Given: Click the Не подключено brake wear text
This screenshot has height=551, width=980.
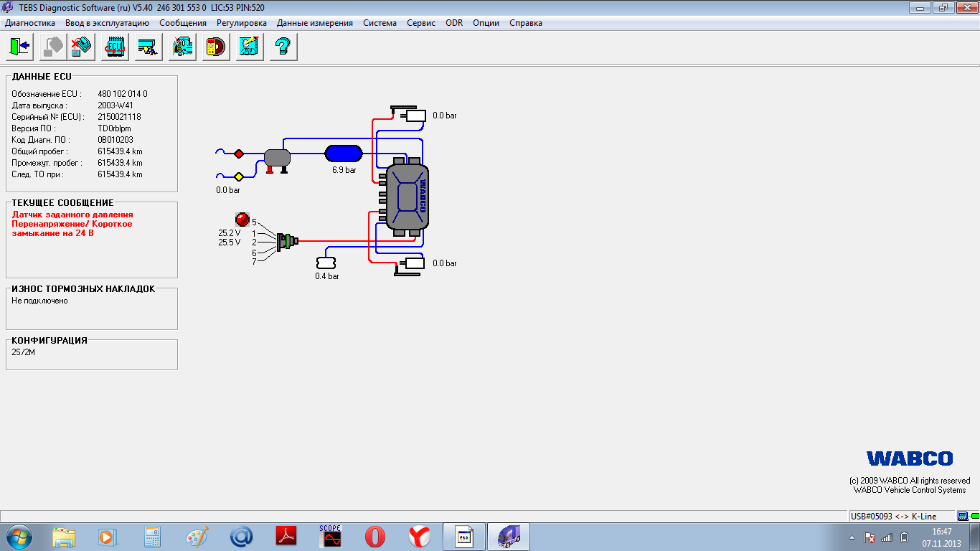Looking at the screenshot, I should click(x=39, y=301).
